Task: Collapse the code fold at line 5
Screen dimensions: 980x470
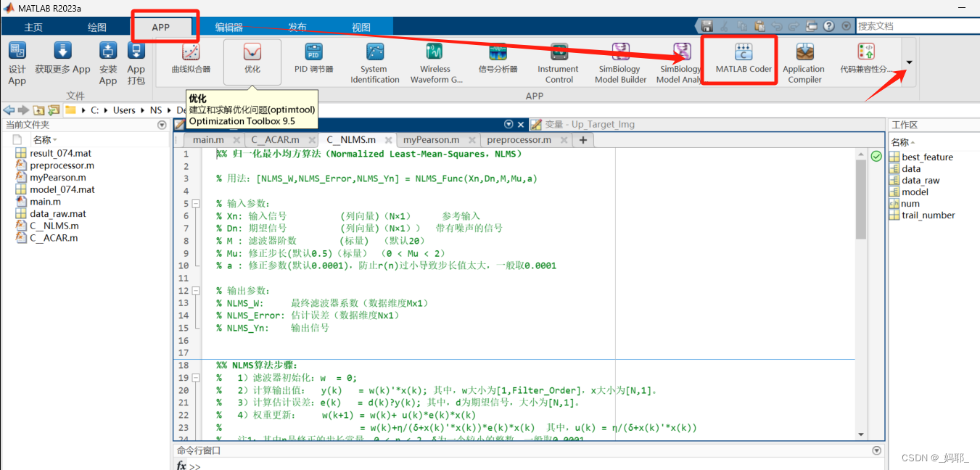Action: (196, 204)
